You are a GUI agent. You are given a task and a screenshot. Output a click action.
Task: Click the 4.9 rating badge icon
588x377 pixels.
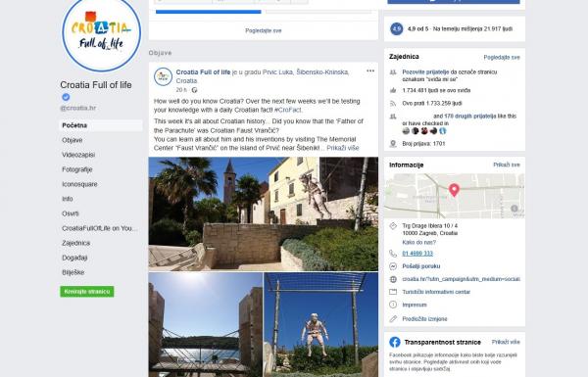[396, 28]
